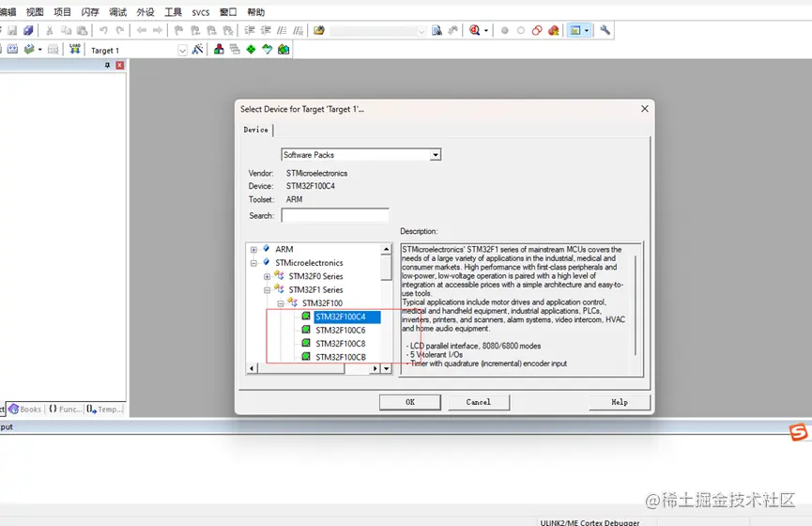The image size is (812, 526).
Task: Click the Insert/Remove Breakpoint red circle icon
Action: click(504, 31)
